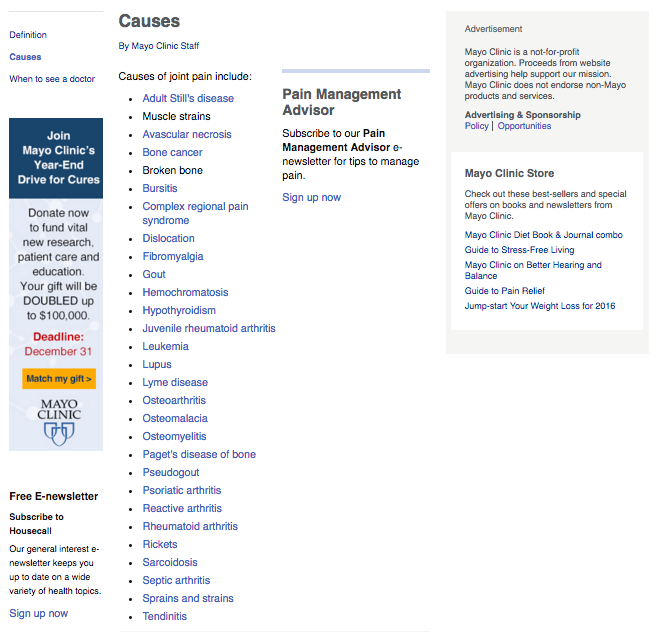Open the Reactive arthritis link
Image resolution: width=660 pixels, height=632 pixels.
point(182,508)
